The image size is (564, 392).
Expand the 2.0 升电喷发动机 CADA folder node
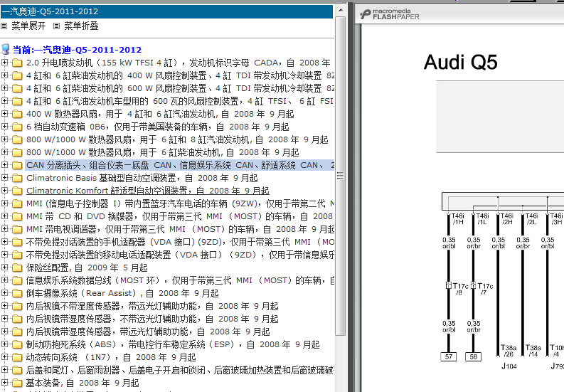[x=4, y=63]
